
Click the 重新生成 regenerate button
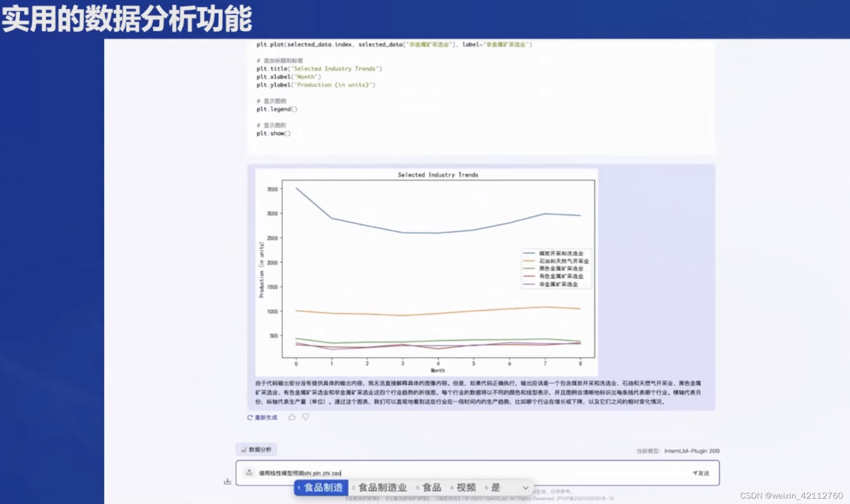pos(262,417)
